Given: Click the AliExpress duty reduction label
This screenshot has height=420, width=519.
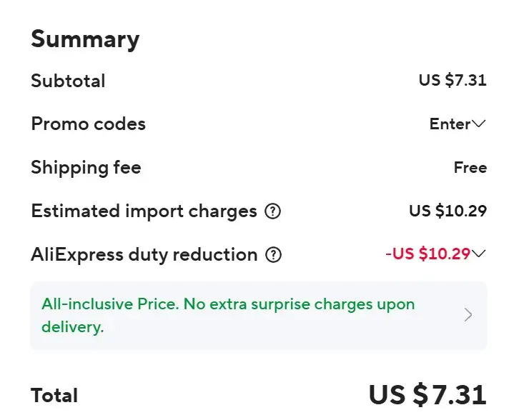Looking at the screenshot, I should click(x=144, y=255).
